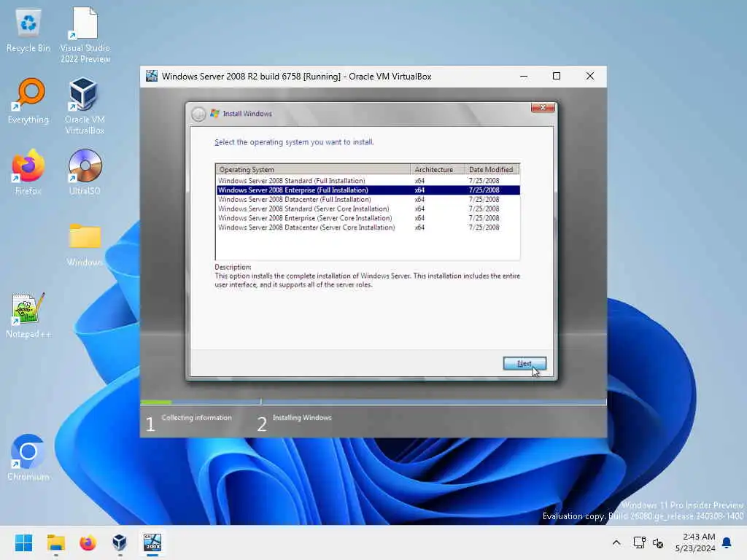
Task: Open the UltraISO desktop shortcut
Action: pos(85,172)
